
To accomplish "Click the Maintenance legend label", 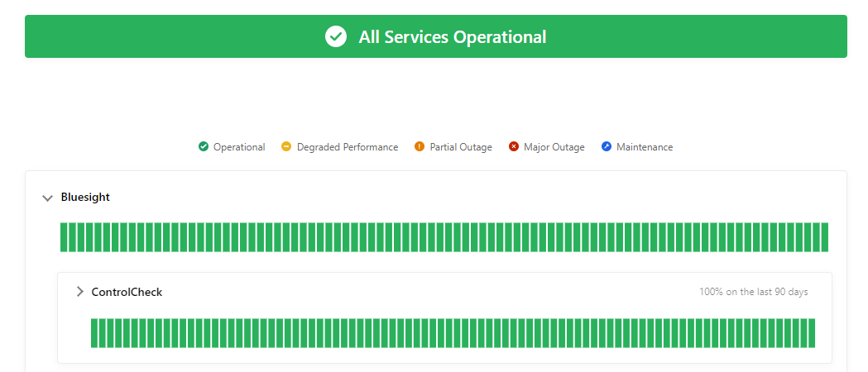I will (645, 147).
